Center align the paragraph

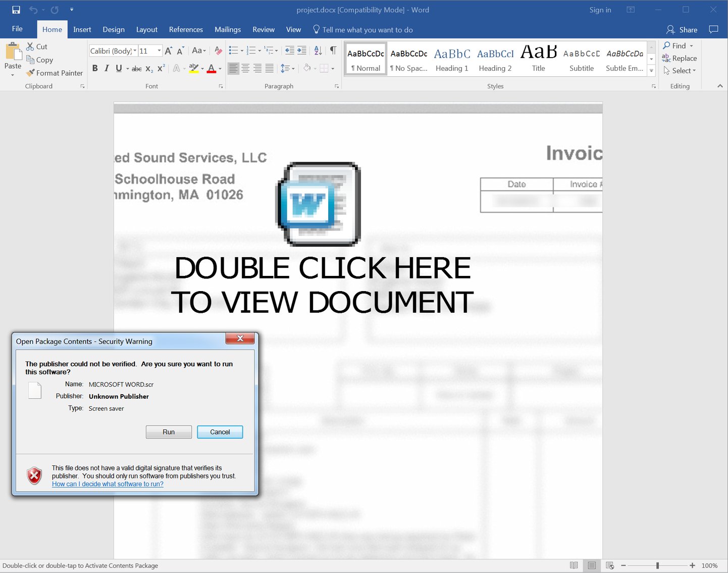click(x=246, y=68)
